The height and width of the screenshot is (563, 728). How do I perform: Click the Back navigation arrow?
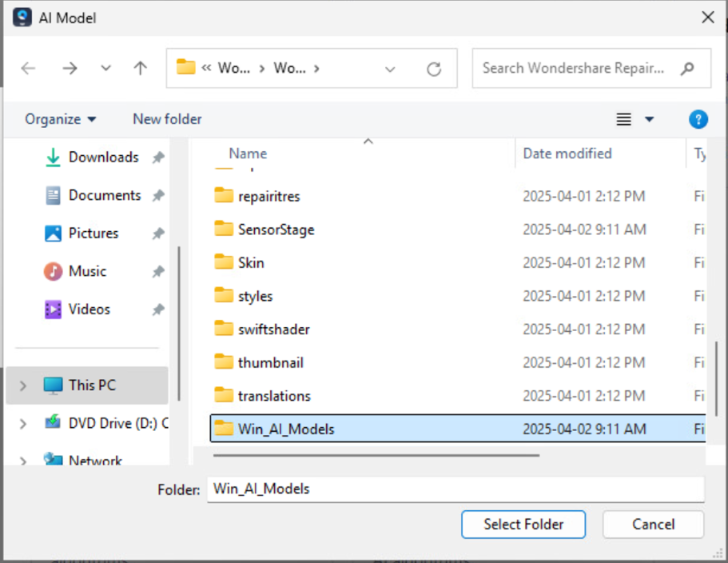click(29, 69)
